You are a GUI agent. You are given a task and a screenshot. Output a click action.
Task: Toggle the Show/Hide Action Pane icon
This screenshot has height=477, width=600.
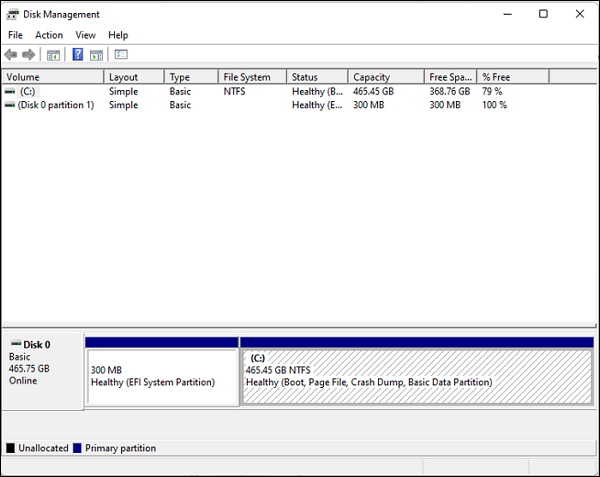[x=97, y=54]
